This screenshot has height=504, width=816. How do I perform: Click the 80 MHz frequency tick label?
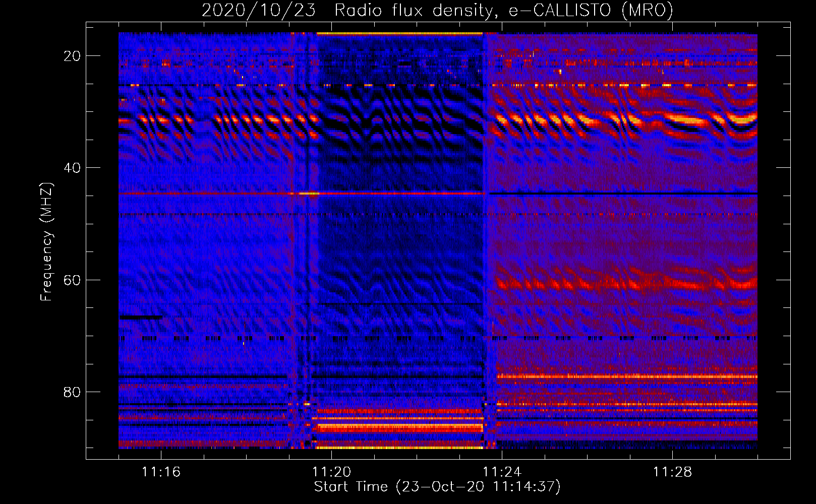[72, 392]
